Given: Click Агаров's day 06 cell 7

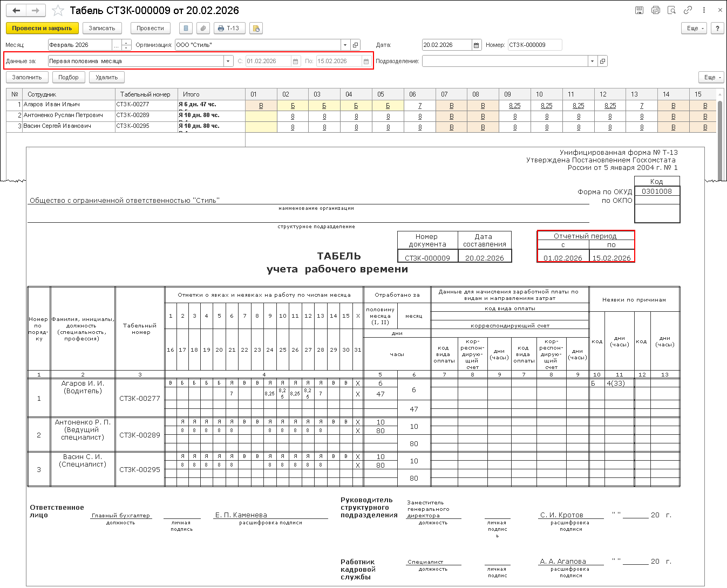Looking at the screenshot, I should [x=420, y=106].
